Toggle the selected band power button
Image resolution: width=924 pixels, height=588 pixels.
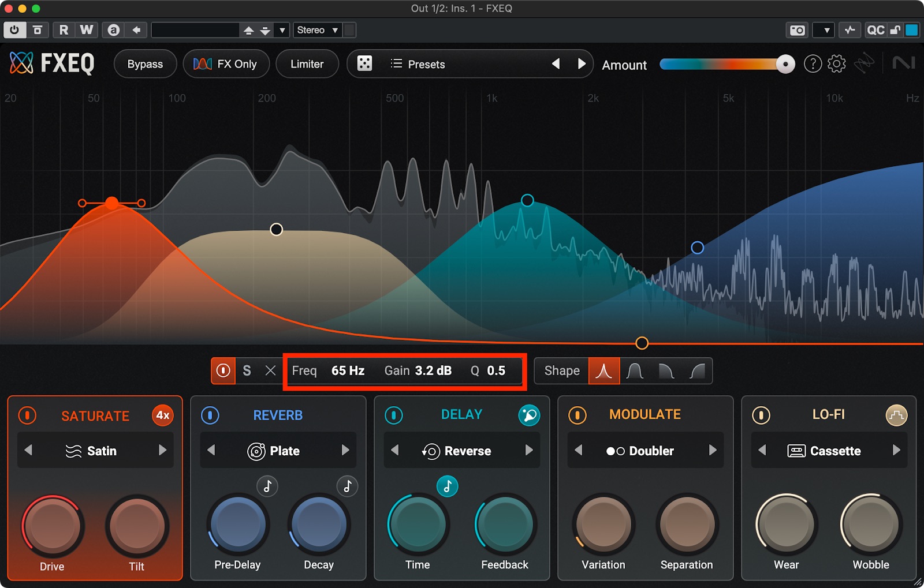pyautogui.click(x=223, y=370)
